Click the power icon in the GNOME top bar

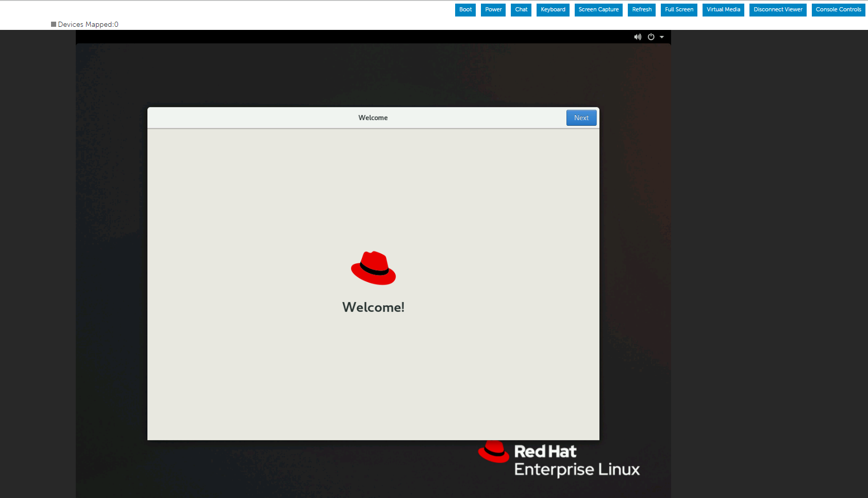(650, 37)
